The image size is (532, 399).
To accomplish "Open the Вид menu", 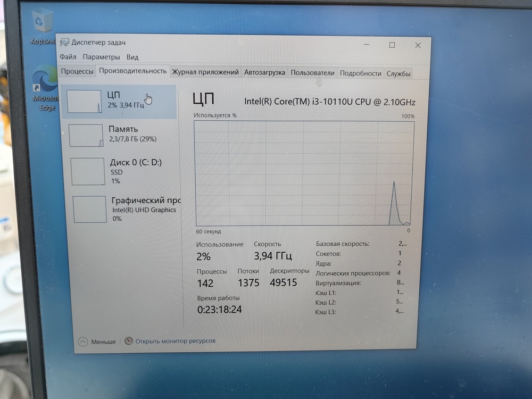I will coord(132,57).
